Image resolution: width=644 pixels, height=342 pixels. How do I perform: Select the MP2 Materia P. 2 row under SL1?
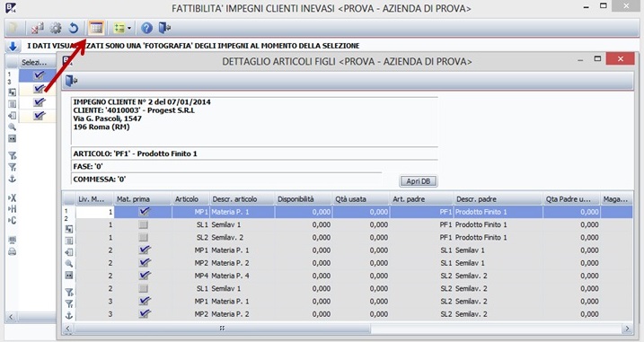tap(354, 263)
